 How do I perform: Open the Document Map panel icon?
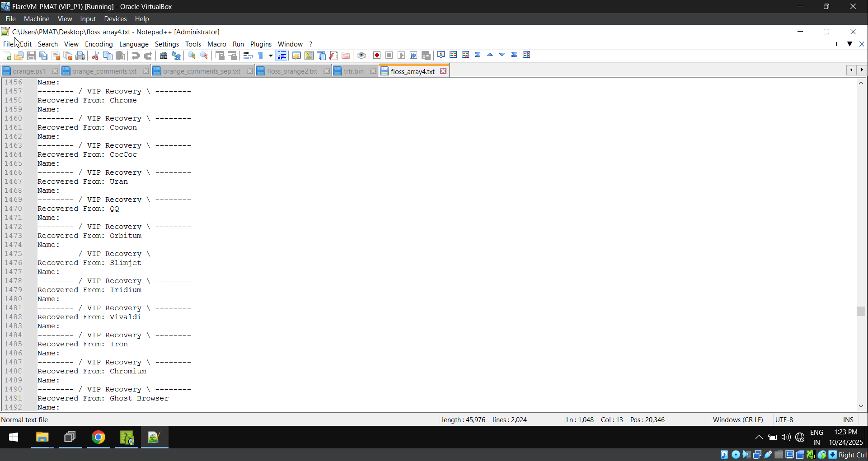(x=309, y=55)
